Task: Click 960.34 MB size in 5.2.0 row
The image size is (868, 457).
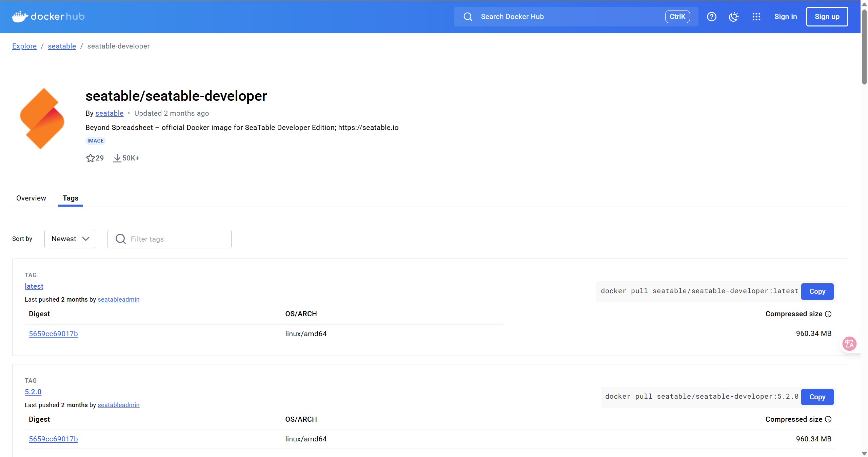Action: click(814, 439)
